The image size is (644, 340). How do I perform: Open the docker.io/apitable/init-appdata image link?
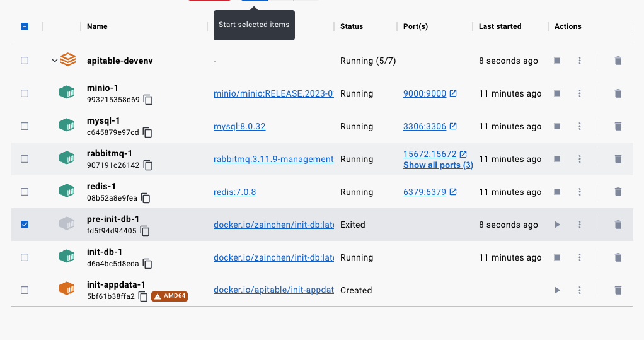[273, 290]
